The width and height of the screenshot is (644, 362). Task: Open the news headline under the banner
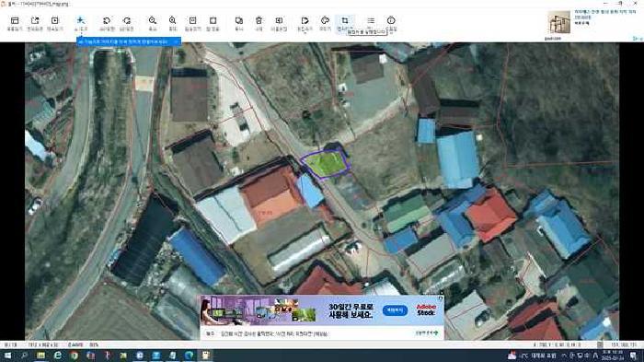coord(274,334)
